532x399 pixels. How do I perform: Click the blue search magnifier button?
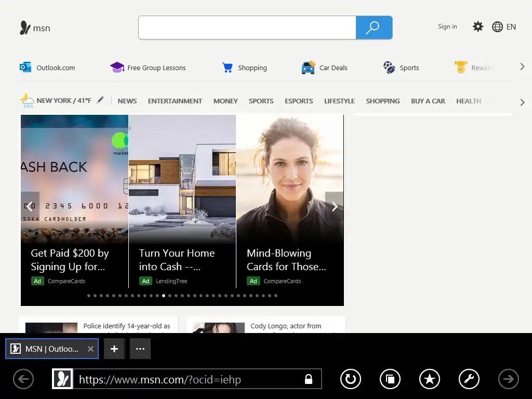(374, 28)
